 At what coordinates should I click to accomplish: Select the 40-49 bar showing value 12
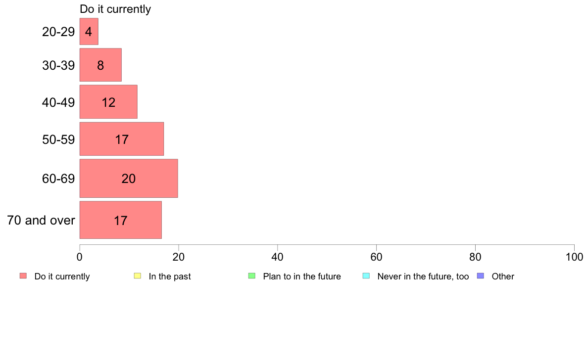[108, 101]
